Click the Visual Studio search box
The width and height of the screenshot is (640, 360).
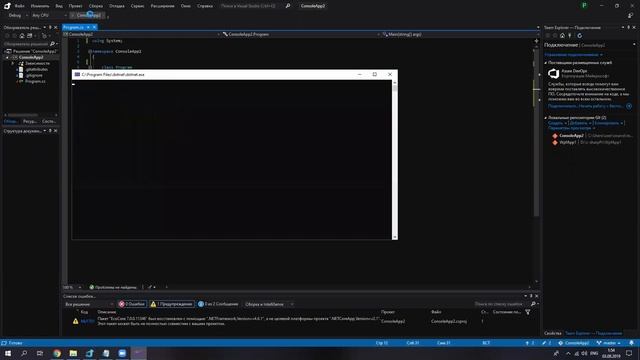pyautogui.click(x=251, y=6)
